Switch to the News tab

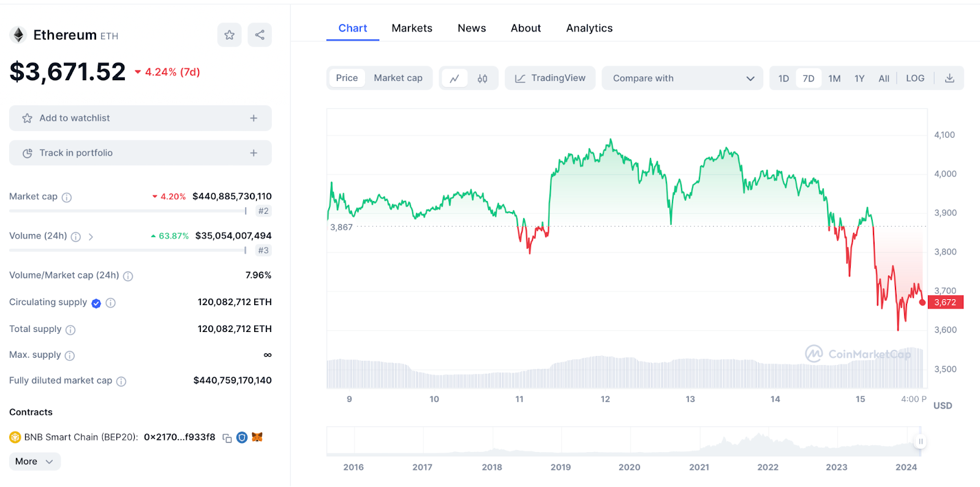click(472, 28)
